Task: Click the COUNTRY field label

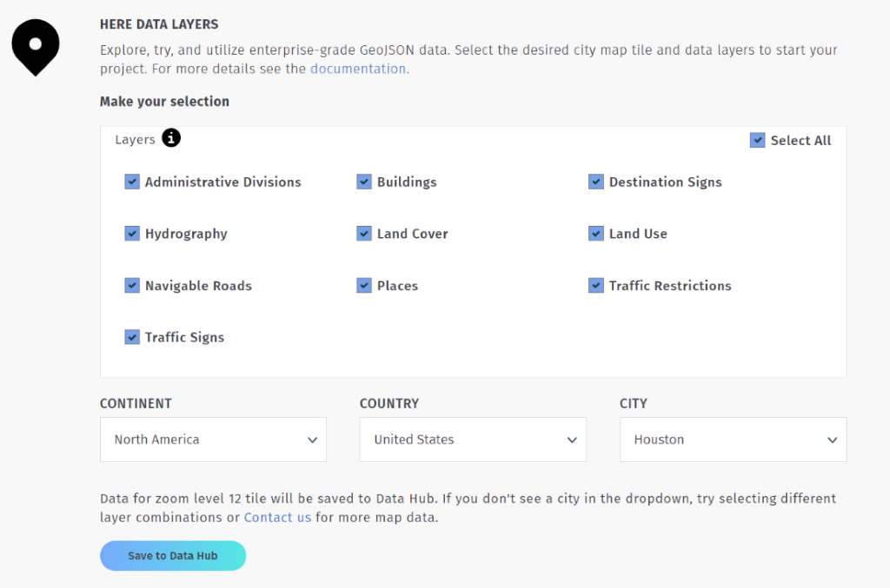Action: (x=389, y=403)
